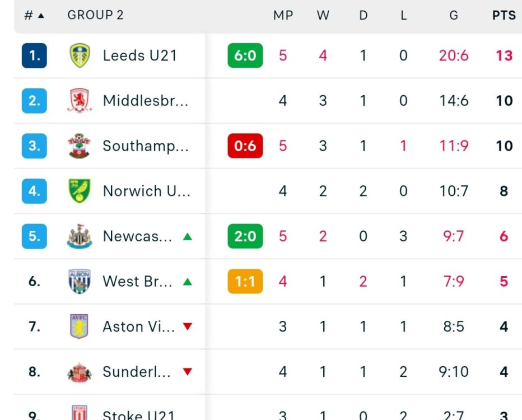The image size is (522, 420).
Task: Open the Leeds U21 team page
Action: (139, 56)
